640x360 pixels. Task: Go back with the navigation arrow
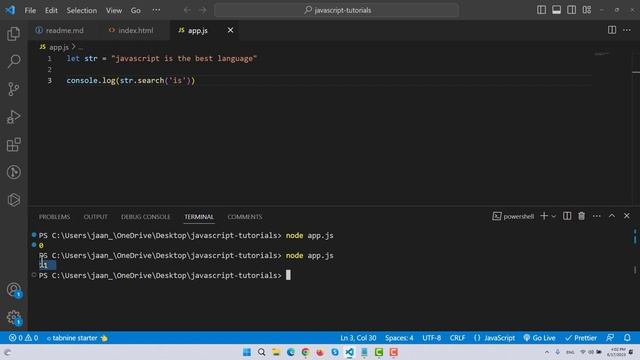(187, 10)
